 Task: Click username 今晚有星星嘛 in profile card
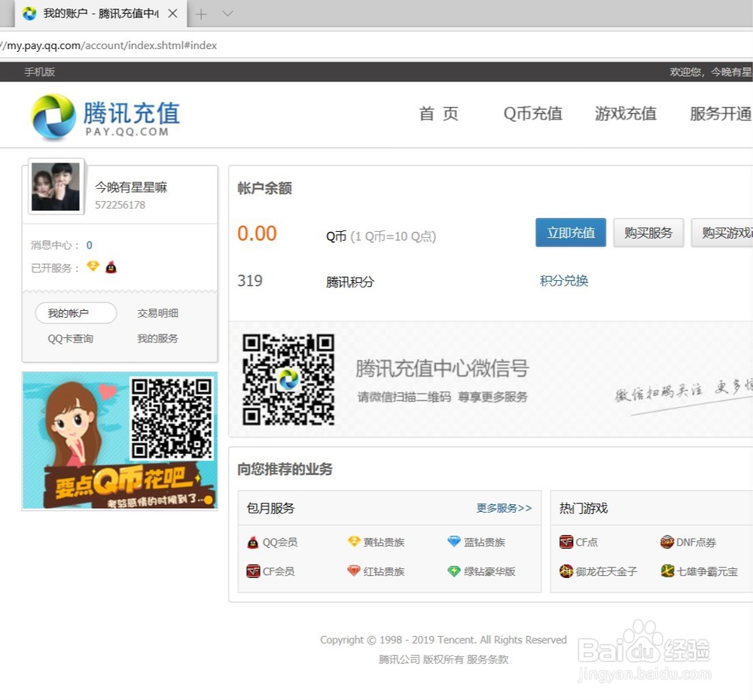coord(131,187)
